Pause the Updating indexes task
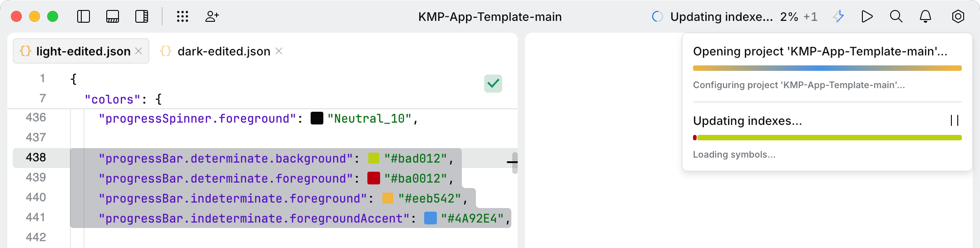Image resolution: width=980 pixels, height=248 pixels. pos(955,120)
